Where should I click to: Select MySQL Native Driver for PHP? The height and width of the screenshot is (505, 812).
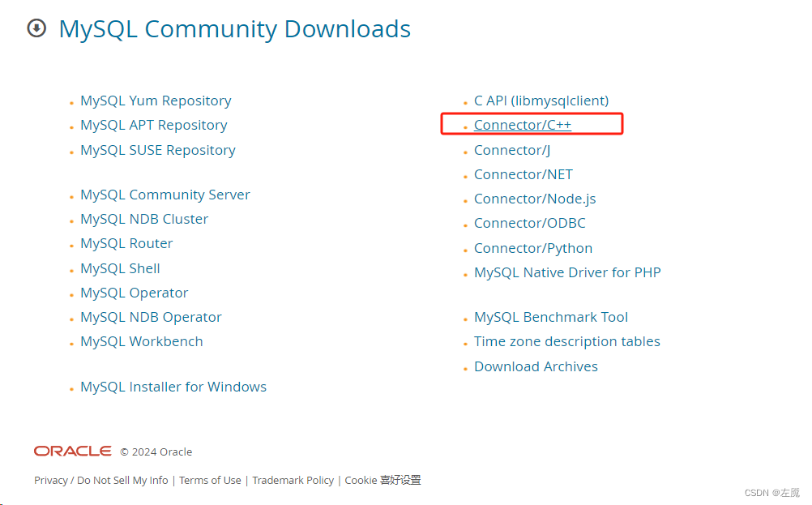567,272
